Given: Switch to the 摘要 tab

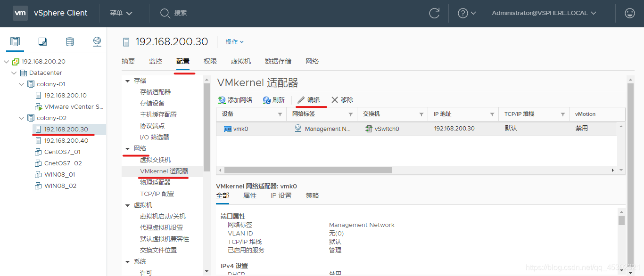Looking at the screenshot, I should [128, 61].
